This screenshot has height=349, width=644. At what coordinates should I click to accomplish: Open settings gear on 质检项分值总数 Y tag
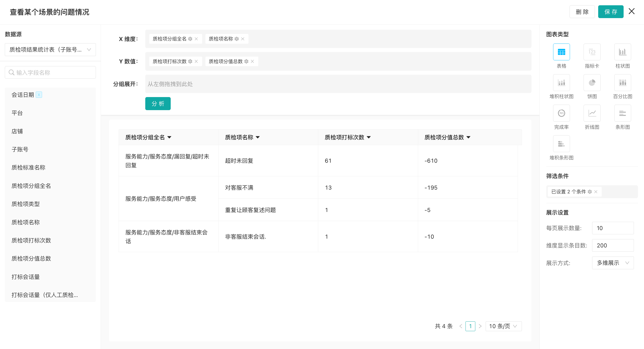[246, 61]
